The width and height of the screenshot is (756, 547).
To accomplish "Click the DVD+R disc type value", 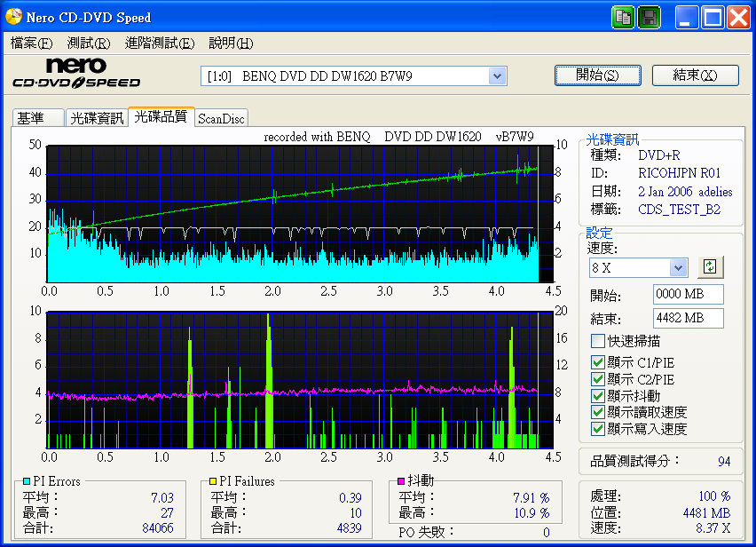I will coord(659,155).
